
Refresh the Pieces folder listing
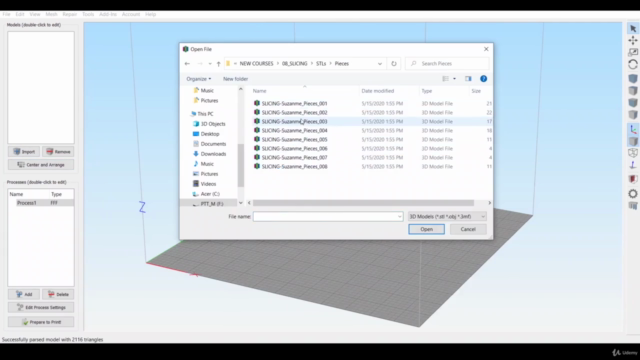tap(393, 64)
